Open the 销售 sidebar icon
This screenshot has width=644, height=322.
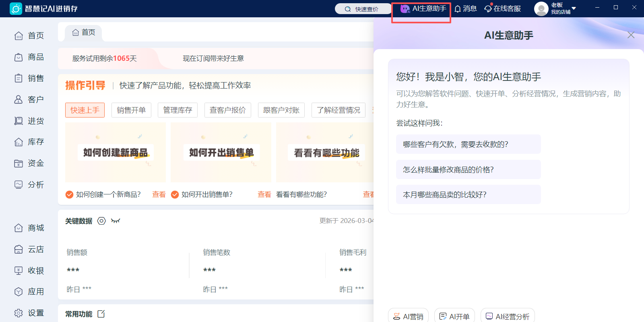click(x=19, y=78)
